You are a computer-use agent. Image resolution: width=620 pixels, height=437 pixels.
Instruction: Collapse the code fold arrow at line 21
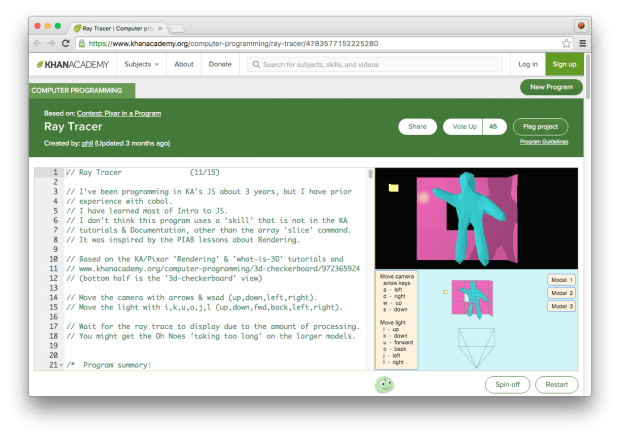[x=60, y=366]
